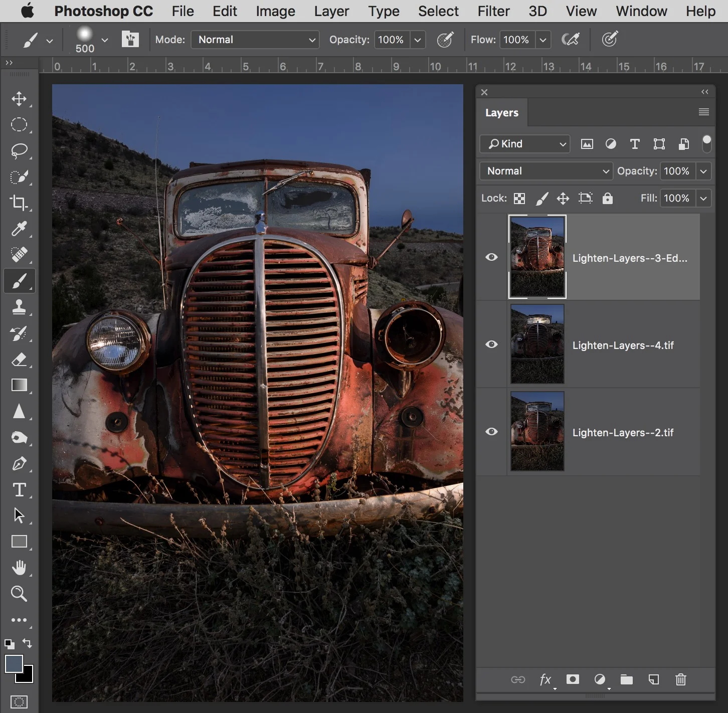The image size is (728, 713).
Task: Select the History Brush tool
Action: tap(19, 333)
